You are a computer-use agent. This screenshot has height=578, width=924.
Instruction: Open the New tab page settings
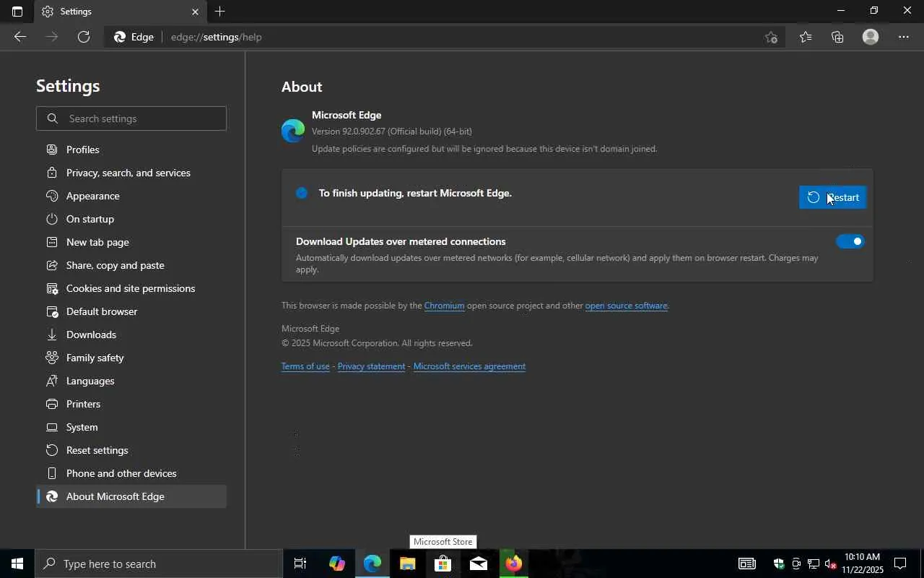coord(131,242)
